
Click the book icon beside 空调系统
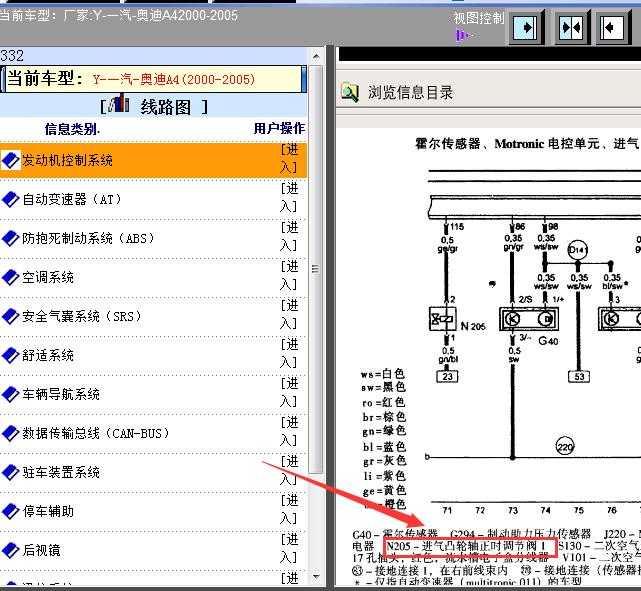pyautogui.click(x=10, y=278)
